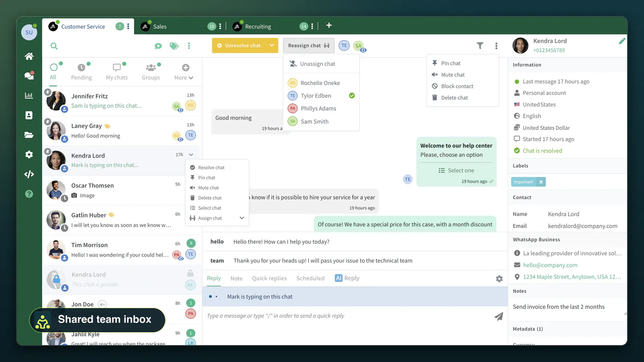This screenshot has height=362, width=644.
Task: Assign chat to Phillys Adams
Action: pyautogui.click(x=321, y=109)
